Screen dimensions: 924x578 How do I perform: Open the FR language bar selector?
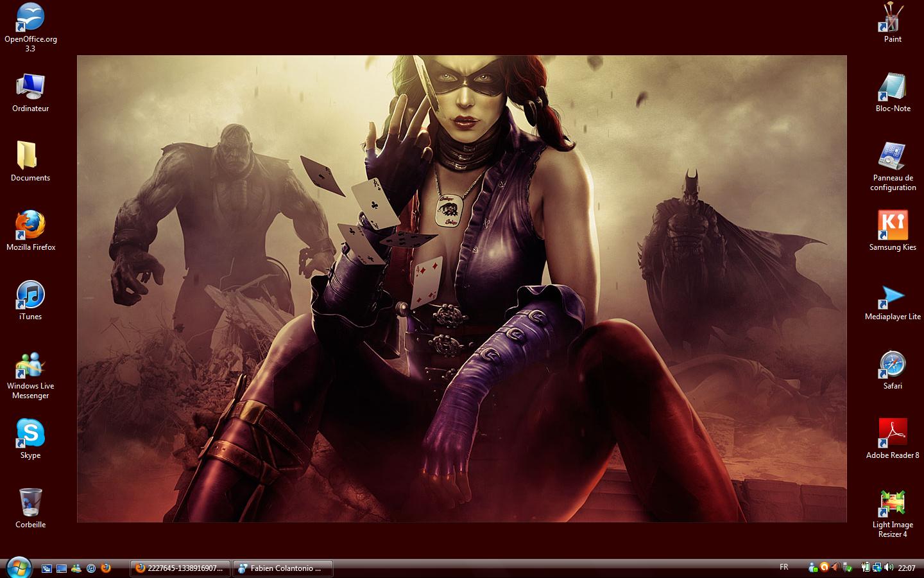pyautogui.click(x=784, y=567)
